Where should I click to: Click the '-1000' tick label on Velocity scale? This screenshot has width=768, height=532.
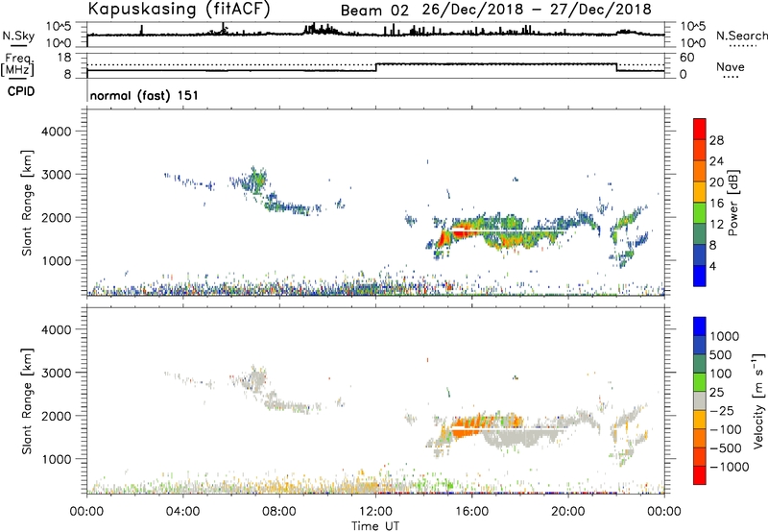(x=729, y=467)
